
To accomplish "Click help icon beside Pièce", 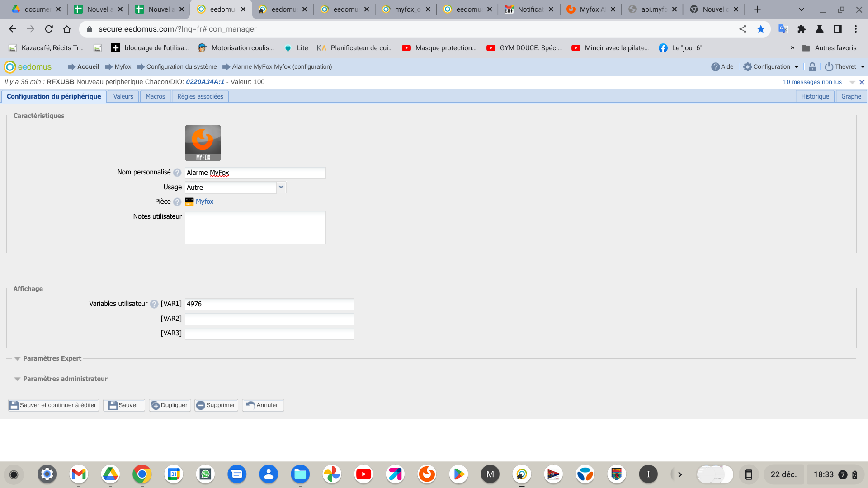I will (x=177, y=202).
